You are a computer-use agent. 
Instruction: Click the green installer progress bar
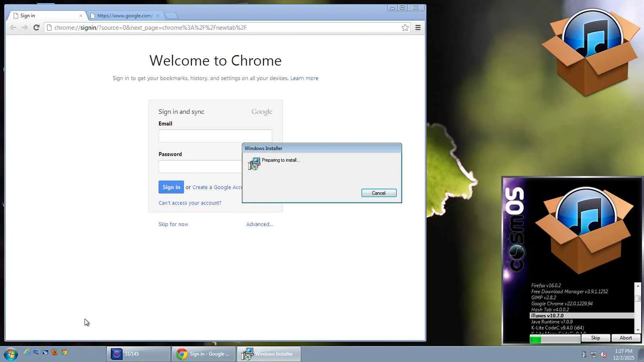(555, 339)
